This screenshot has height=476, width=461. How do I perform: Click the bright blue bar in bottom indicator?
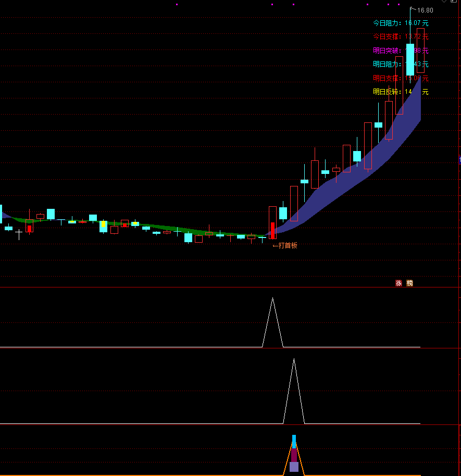[x=294, y=442]
